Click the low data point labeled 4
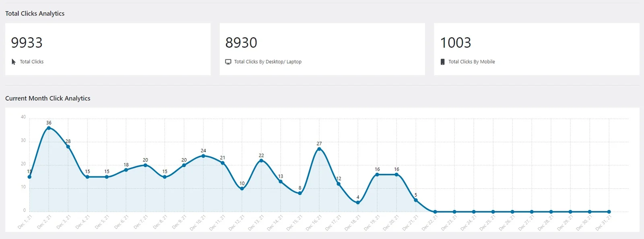The width and height of the screenshot is (644, 239). [x=358, y=202]
